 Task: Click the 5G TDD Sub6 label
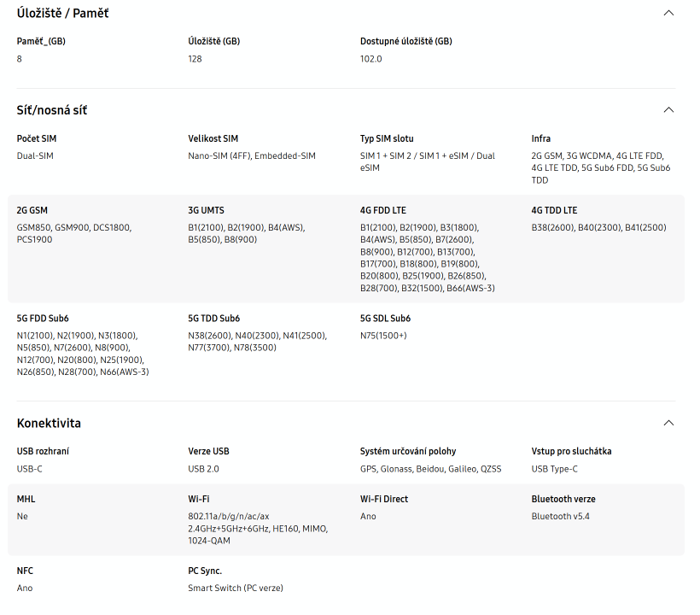click(213, 319)
